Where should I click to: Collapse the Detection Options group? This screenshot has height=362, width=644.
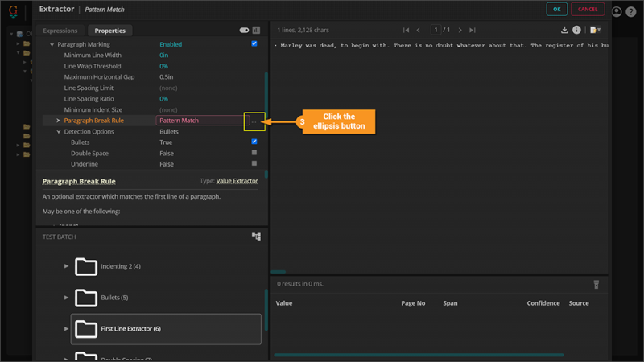[59, 131]
